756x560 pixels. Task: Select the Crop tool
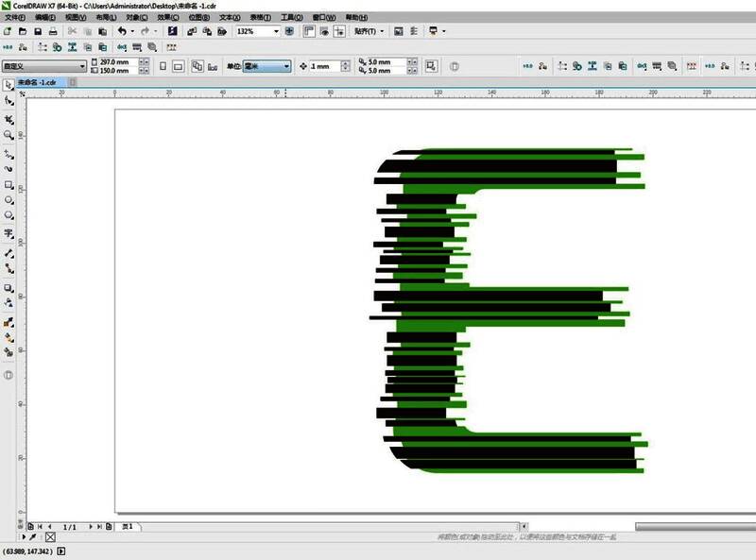[9, 120]
